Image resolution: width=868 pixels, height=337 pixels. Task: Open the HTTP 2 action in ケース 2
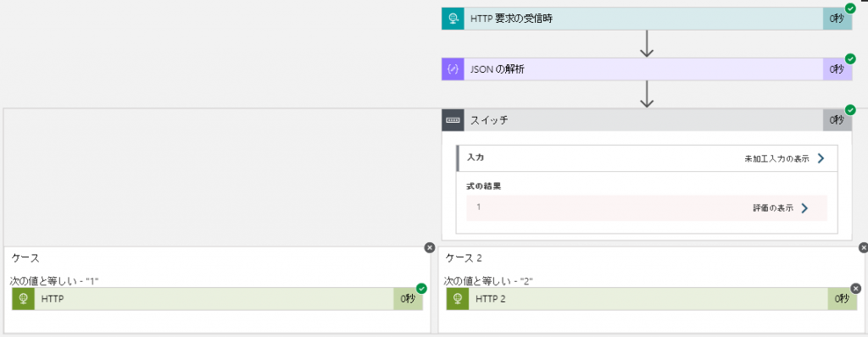click(652, 299)
